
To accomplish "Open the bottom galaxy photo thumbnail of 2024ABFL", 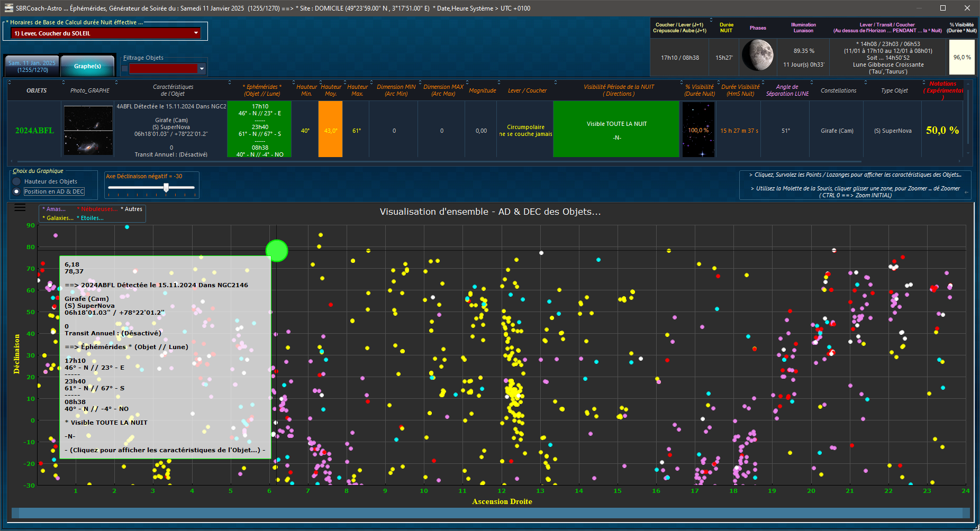I will click(x=88, y=143).
